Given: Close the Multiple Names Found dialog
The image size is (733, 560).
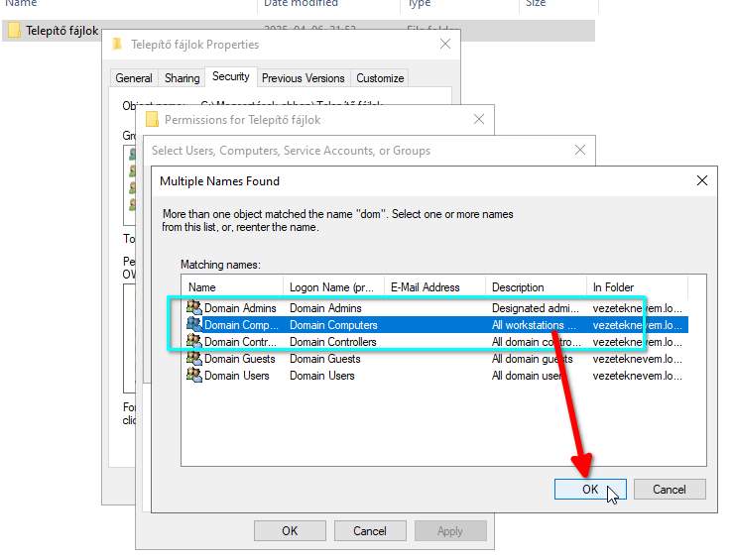Looking at the screenshot, I should [701, 181].
